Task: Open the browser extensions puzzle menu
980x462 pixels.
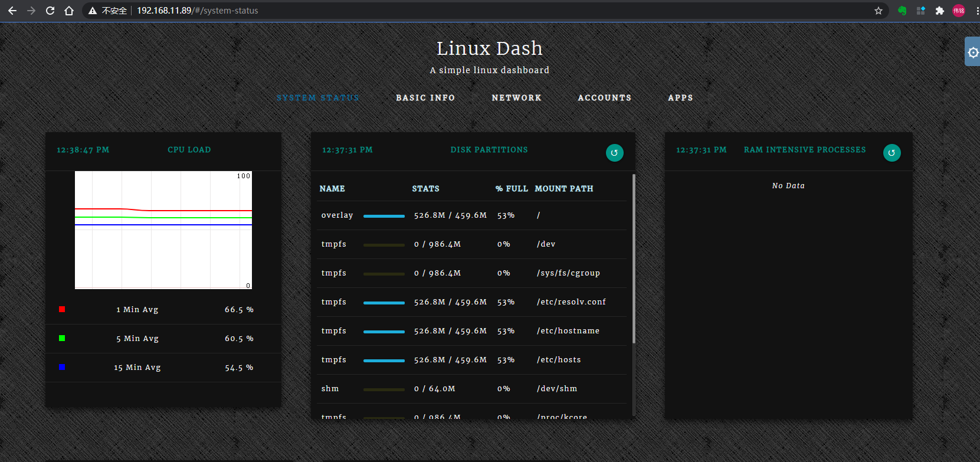Action: tap(940, 11)
